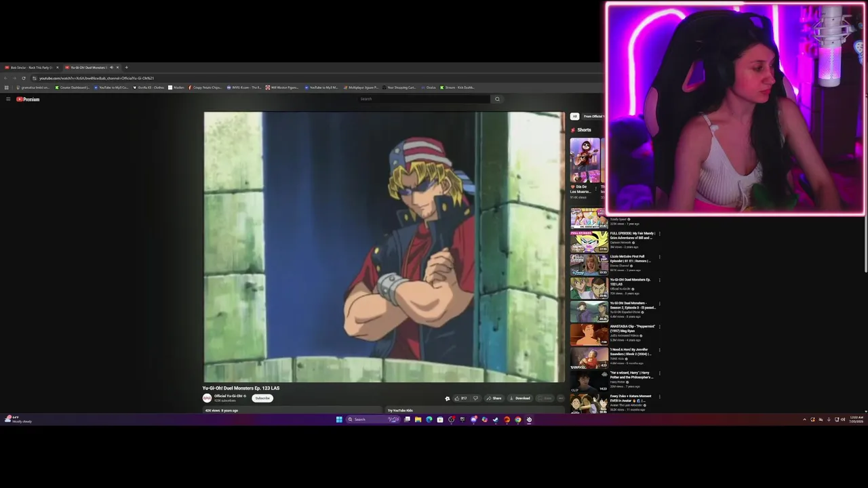Image resolution: width=868 pixels, height=488 pixels.
Task: Click the search magnifier button
Action: click(497, 99)
